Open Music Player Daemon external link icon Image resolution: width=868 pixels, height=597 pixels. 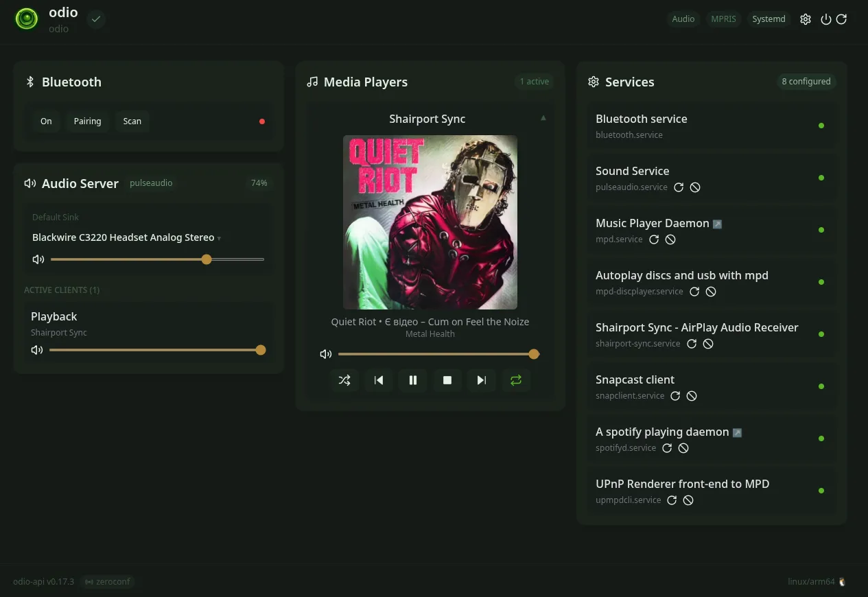[x=717, y=224]
